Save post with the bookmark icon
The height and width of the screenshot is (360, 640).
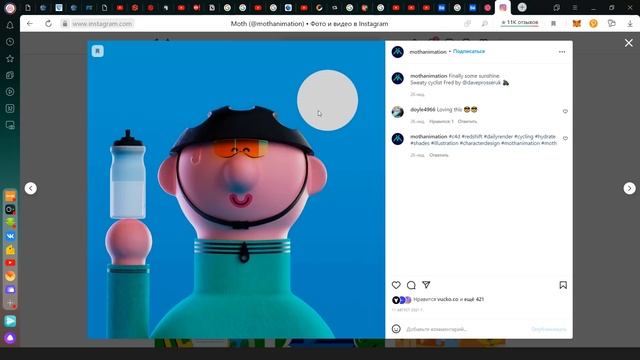tap(563, 285)
